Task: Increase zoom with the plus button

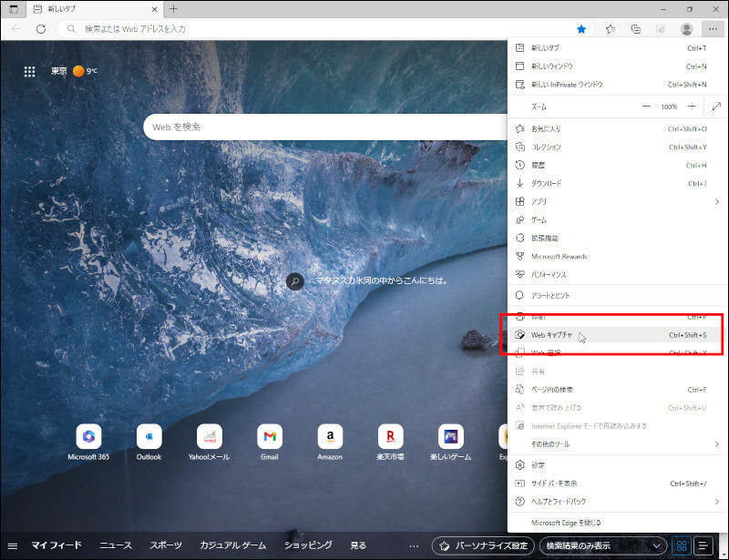Action: 692,107
